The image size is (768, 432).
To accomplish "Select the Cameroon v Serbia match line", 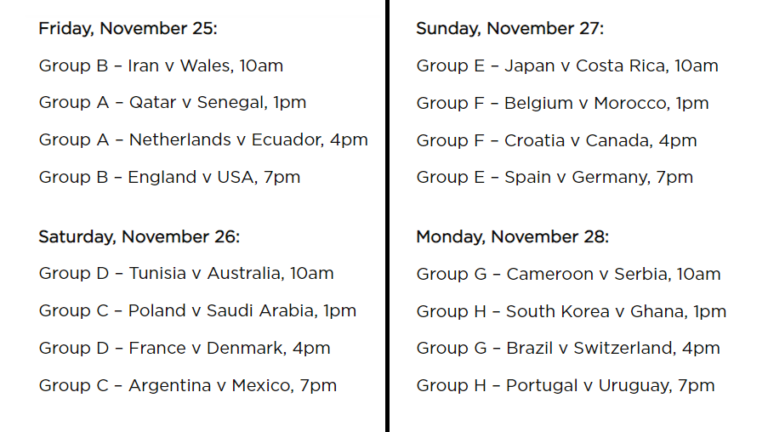I will pos(567,273).
